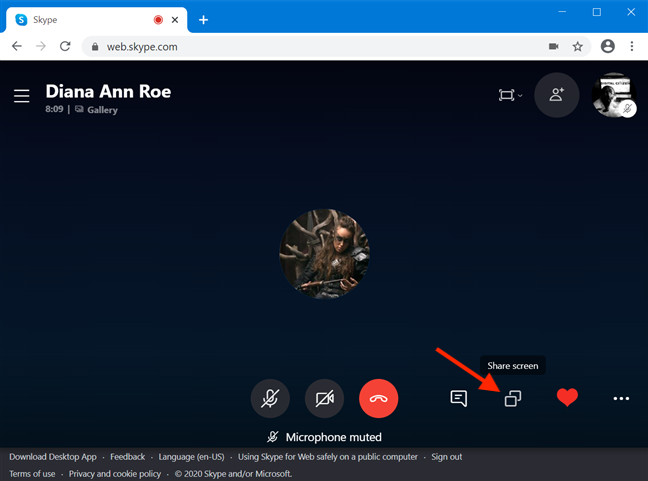The width and height of the screenshot is (648, 481).
Task: Open the hamburger menu beside Diana Ann Roe
Action: tap(21, 95)
